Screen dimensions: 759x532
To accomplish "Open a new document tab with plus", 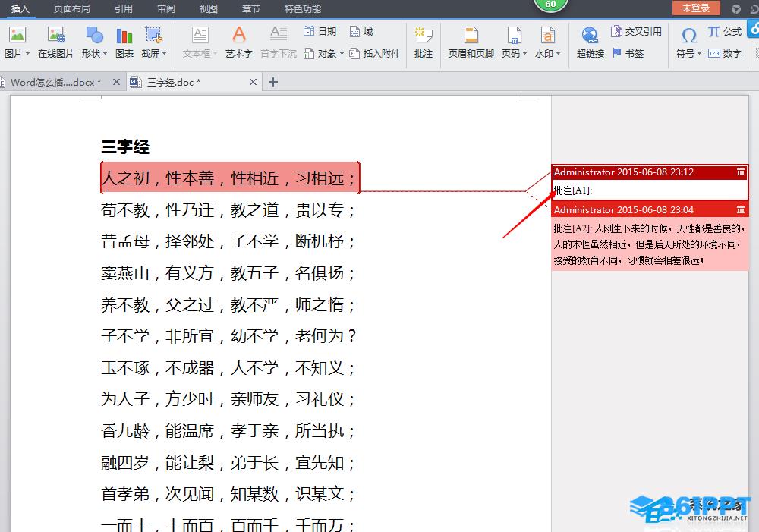I will [273, 82].
